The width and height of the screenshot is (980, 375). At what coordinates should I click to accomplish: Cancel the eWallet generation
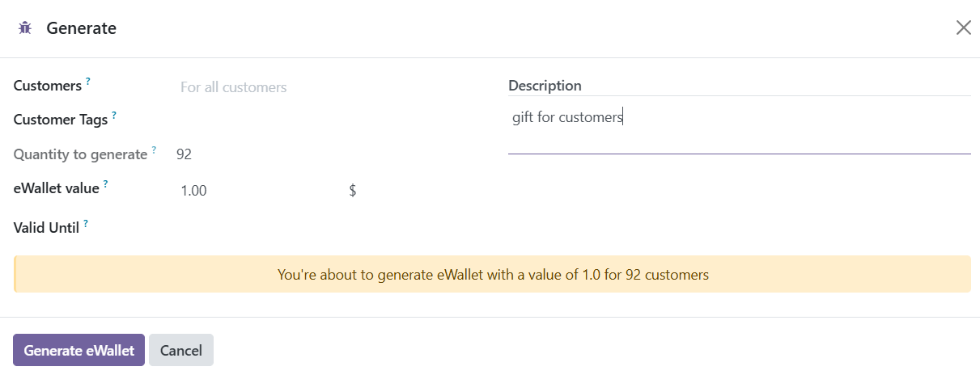tap(181, 350)
